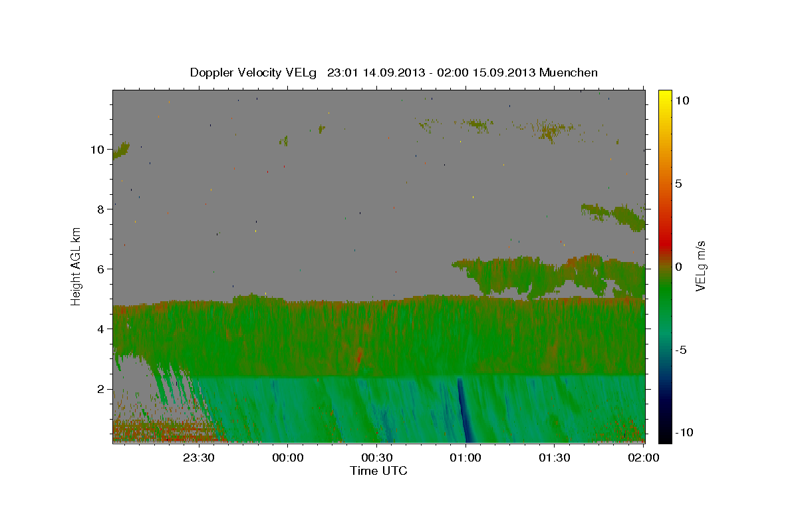This screenshot has width=798, height=532.
Task: Click the date range '23:01 14.09.2013' in title
Action: [376, 72]
